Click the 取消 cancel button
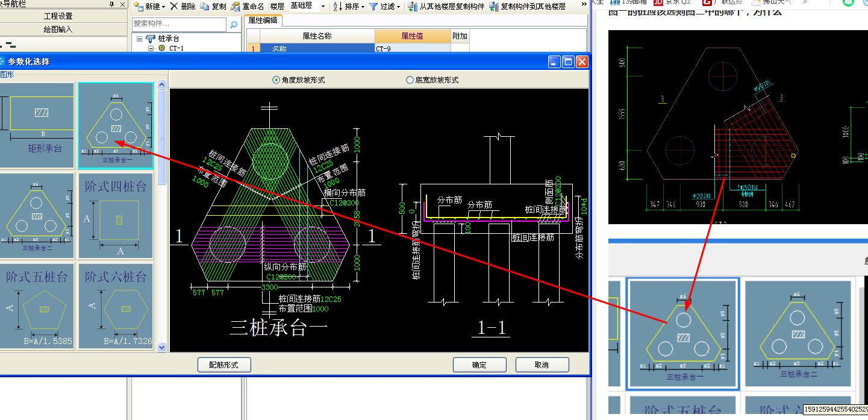Image resolution: width=868 pixels, height=420 pixels. coord(542,365)
